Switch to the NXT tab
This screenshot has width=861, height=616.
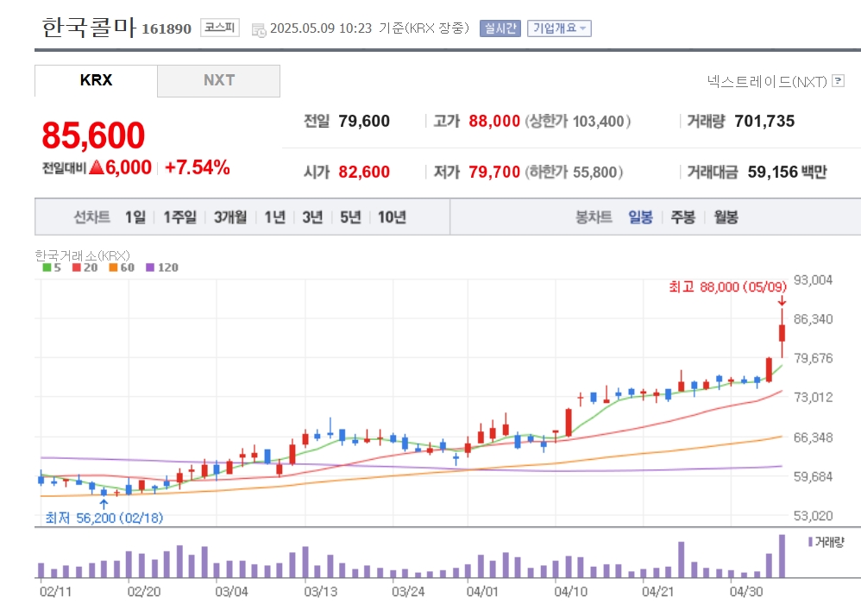click(x=219, y=80)
